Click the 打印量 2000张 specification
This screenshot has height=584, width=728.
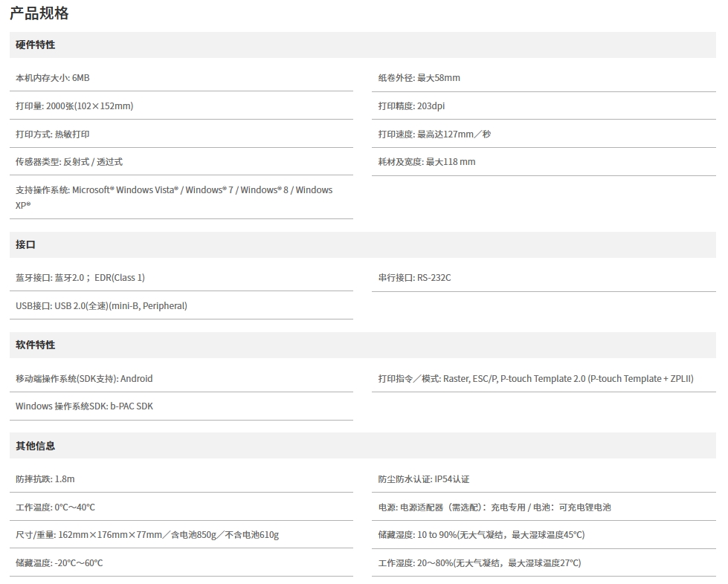[x=74, y=106]
